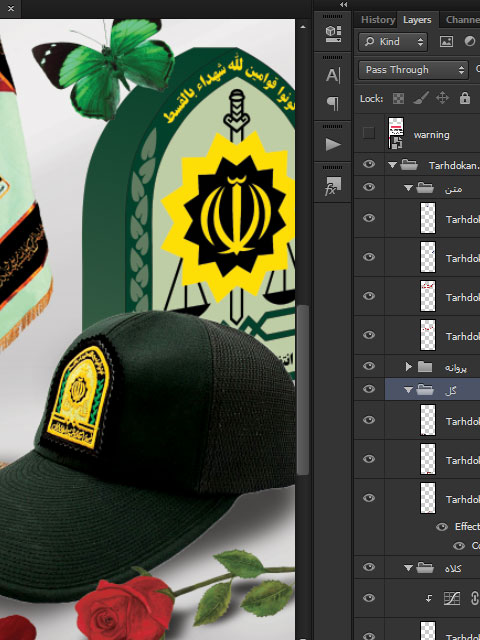The width and height of the screenshot is (480, 640).
Task: Open the Character panel icon
Action: coord(333,75)
